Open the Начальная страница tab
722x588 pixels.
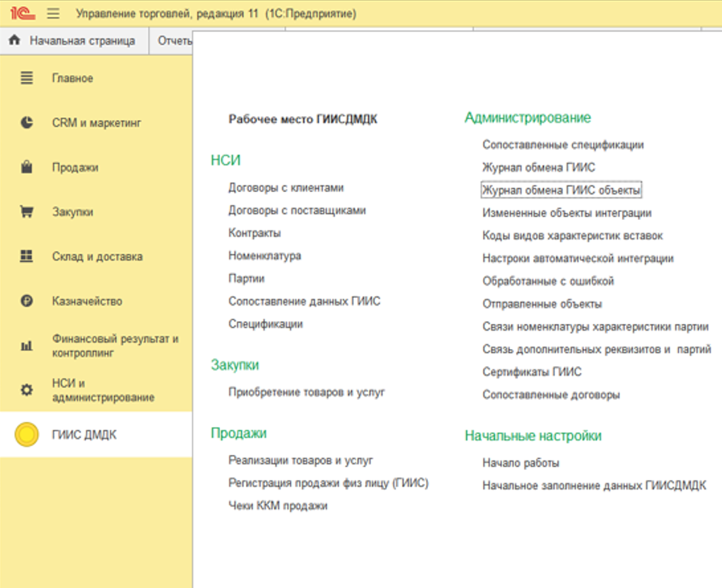click(82, 41)
